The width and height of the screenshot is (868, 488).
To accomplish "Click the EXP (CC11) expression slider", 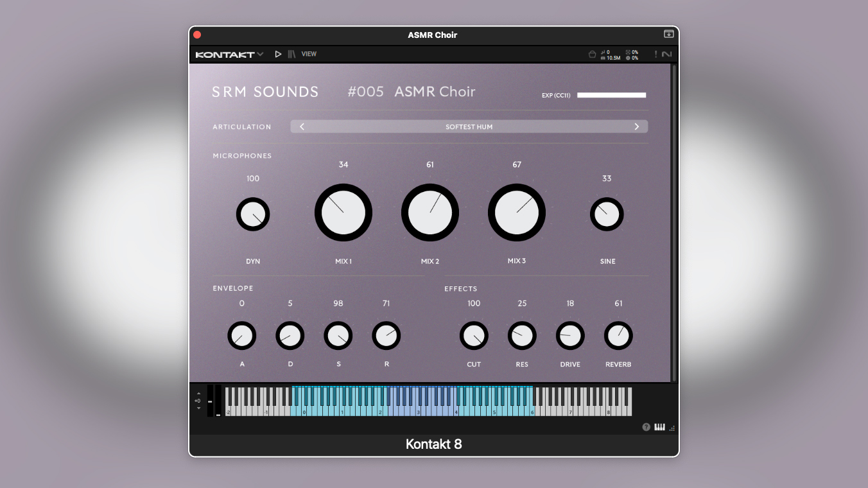I will pyautogui.click(x=611, y=94).
